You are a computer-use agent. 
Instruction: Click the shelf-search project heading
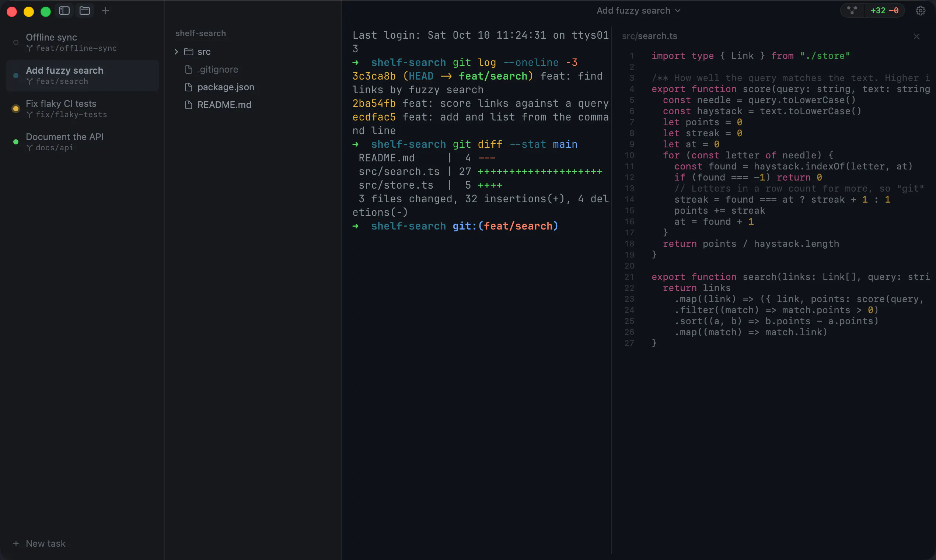200,33
